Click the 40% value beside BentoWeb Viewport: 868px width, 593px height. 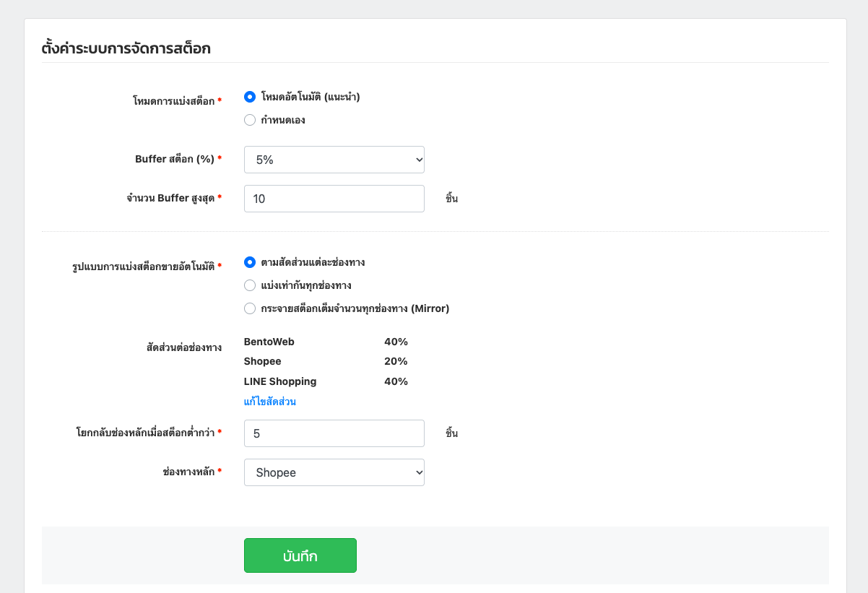tap(396, 342)
